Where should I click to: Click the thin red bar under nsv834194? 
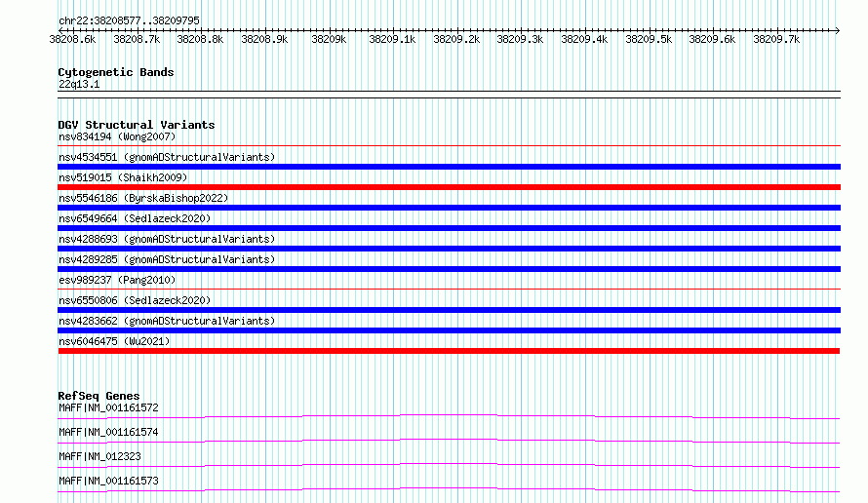click(x=449, y=146)
